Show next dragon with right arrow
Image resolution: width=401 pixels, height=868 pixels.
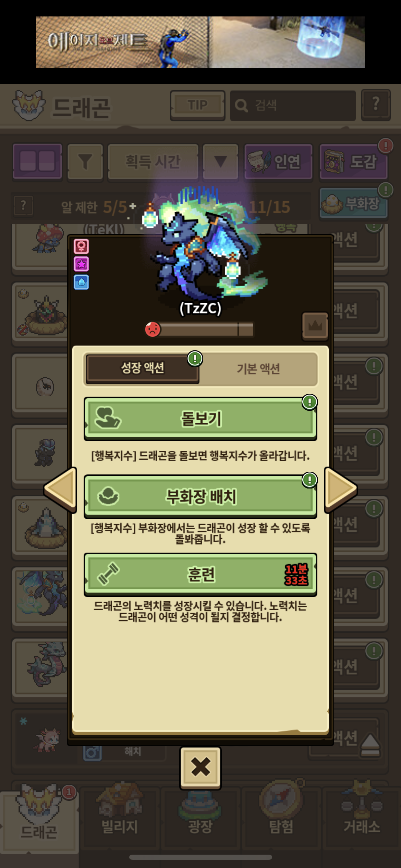[341, 489]
